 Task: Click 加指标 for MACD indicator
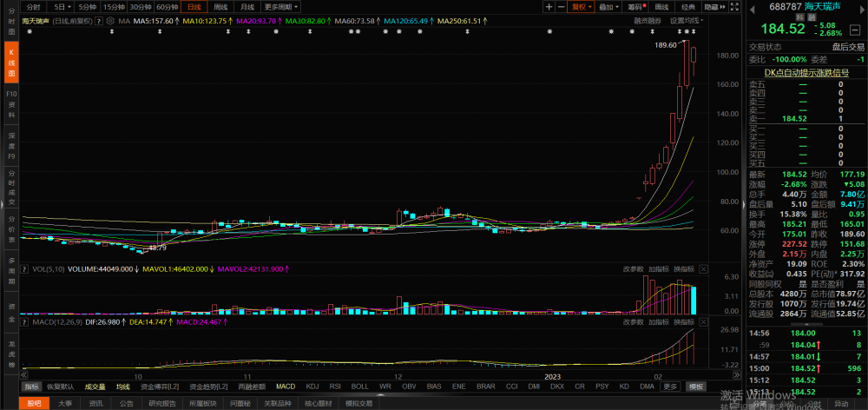pos(659,321)
